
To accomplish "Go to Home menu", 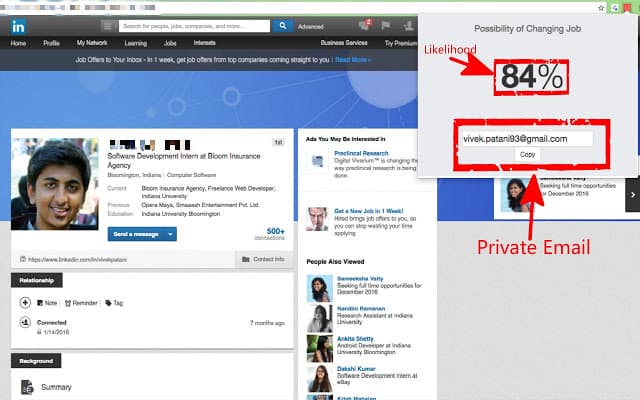I will [18, 43].
